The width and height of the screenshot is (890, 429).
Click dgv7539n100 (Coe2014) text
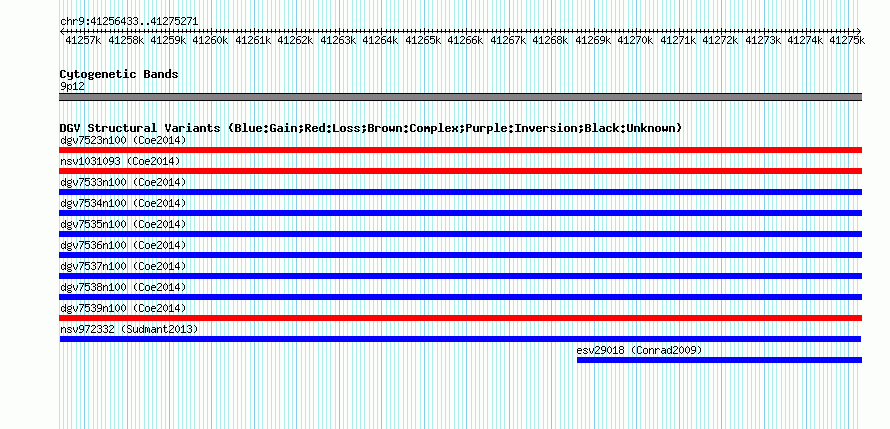pyautogui.click(x=123, y=308)
